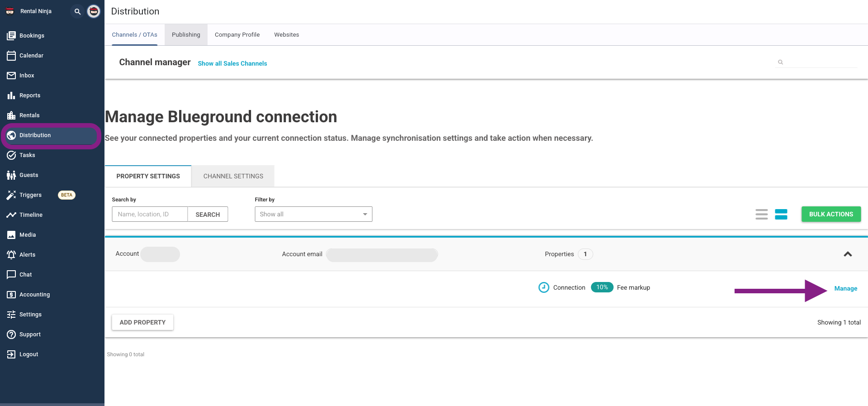Click the search magnifier icon in sidebar header
The height and width of the screenshot is (406, 868).
pyautogui.click(x=77, y=11)
